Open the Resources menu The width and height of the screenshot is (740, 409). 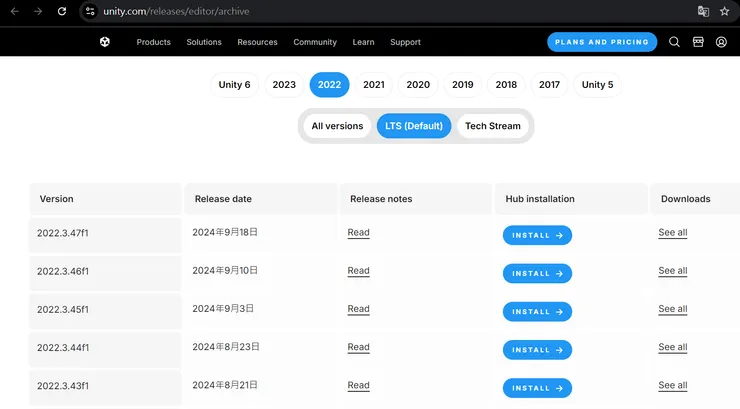pyautogui.click(x=257, y=42)
